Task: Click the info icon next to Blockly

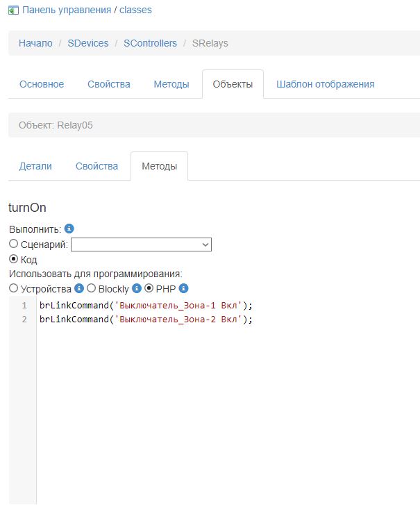Action: [137, 288]
